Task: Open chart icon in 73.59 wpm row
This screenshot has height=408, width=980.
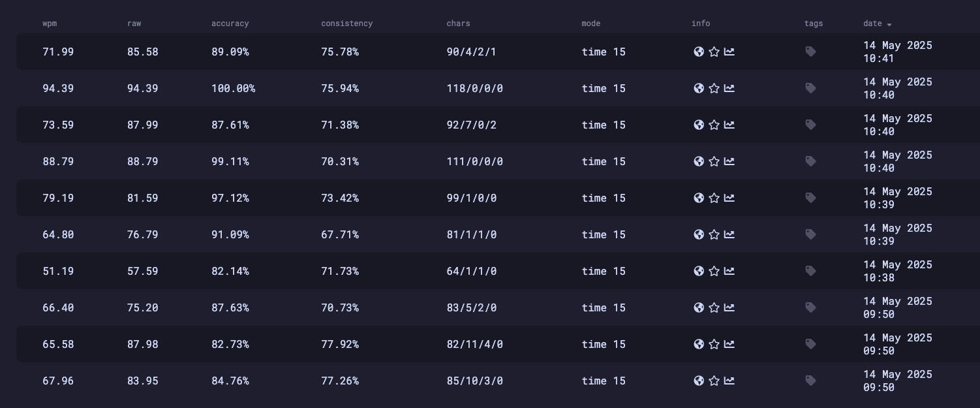Action: [x=729, y=125]
